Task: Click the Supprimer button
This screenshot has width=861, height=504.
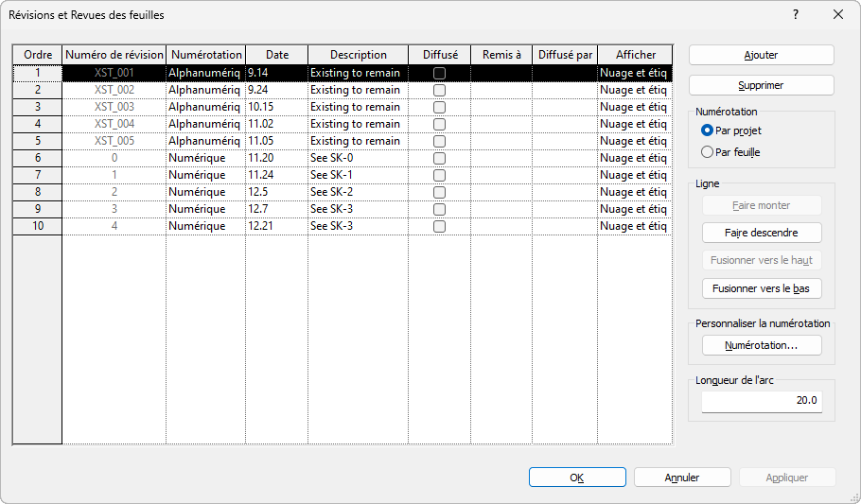Action: pyautogui.click(x=761, y=85)
